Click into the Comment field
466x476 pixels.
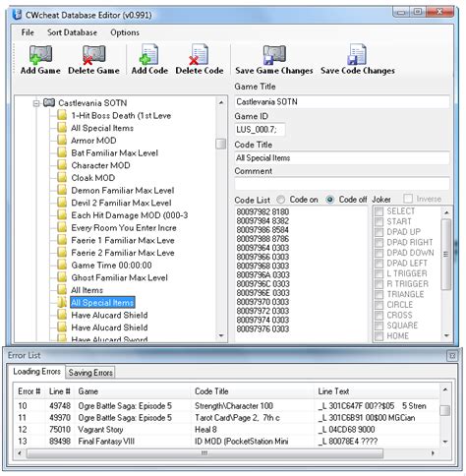[x=342, y=184]
